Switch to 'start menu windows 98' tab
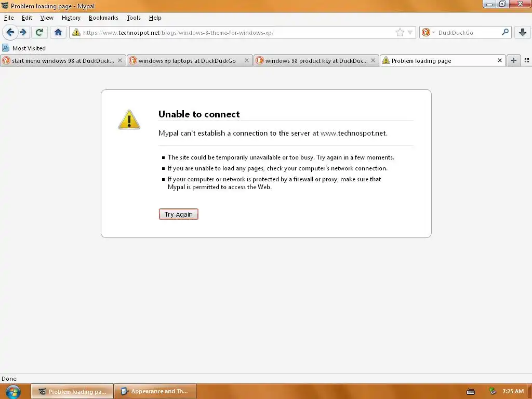 pos(63,61)
